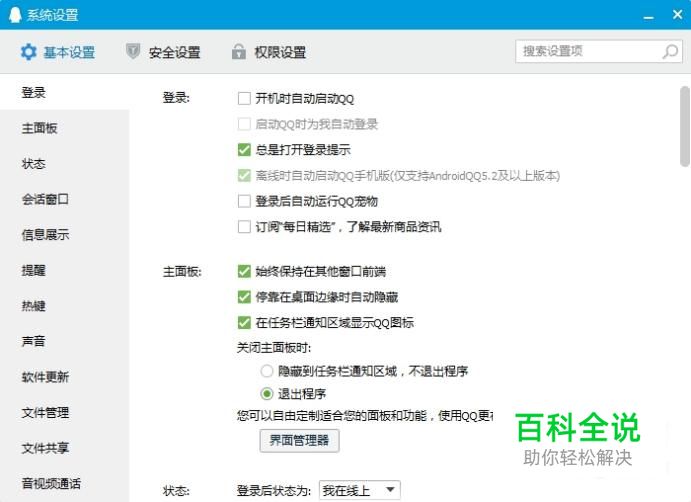Click the 界面管理器 button
The image size is (691, 502).
(x=299, y=440)
